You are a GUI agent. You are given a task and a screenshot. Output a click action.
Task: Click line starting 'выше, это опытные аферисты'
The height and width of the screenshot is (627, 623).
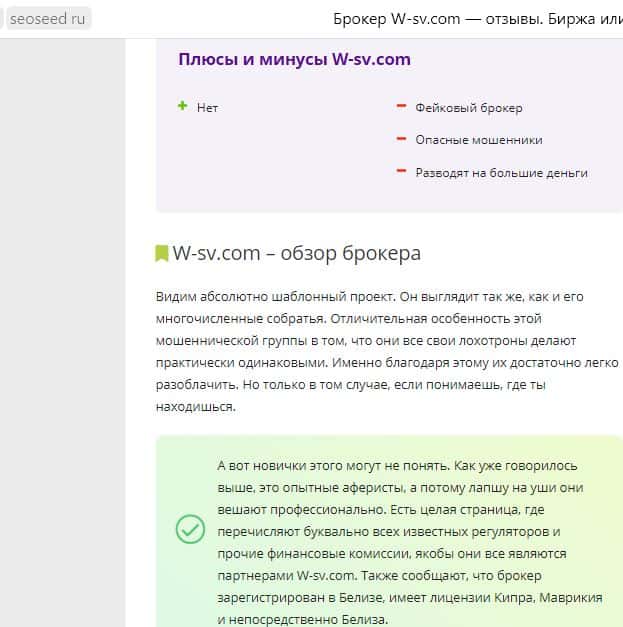(400, 488)
